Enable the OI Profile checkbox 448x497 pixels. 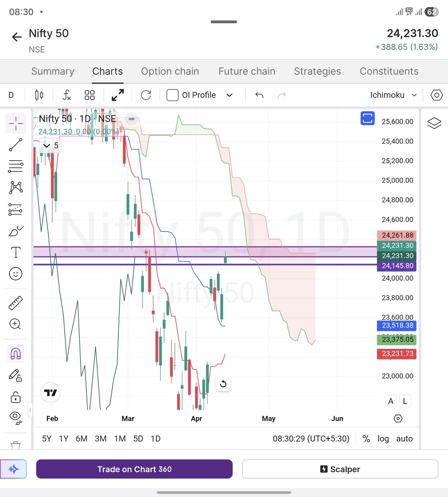(172, 95)
